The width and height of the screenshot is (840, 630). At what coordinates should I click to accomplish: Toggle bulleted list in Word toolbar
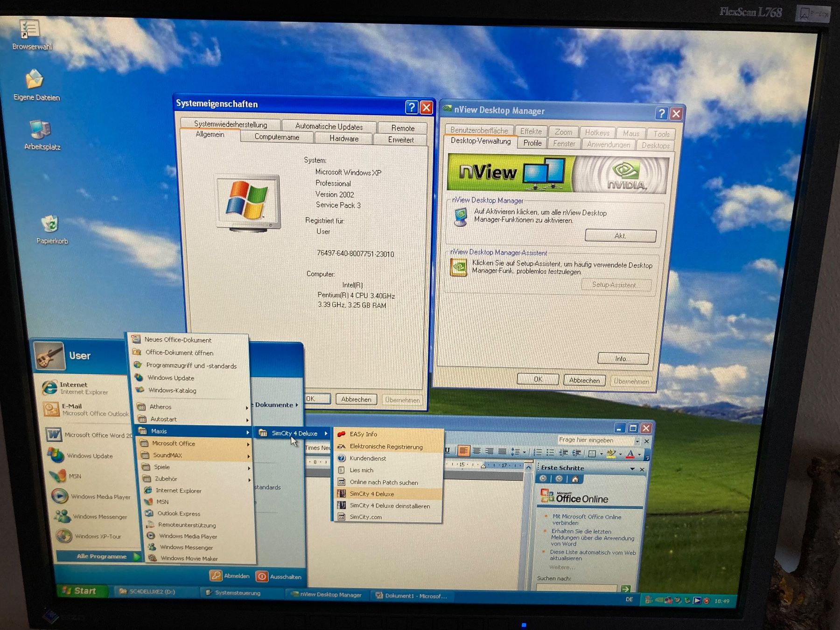coord(550,453)
